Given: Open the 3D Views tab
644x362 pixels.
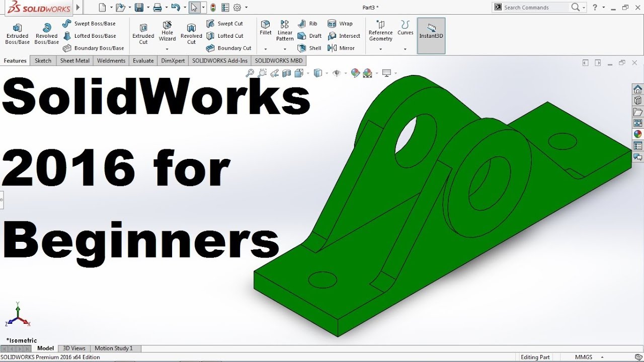Looking at the screenshot, I should (74, 348).
